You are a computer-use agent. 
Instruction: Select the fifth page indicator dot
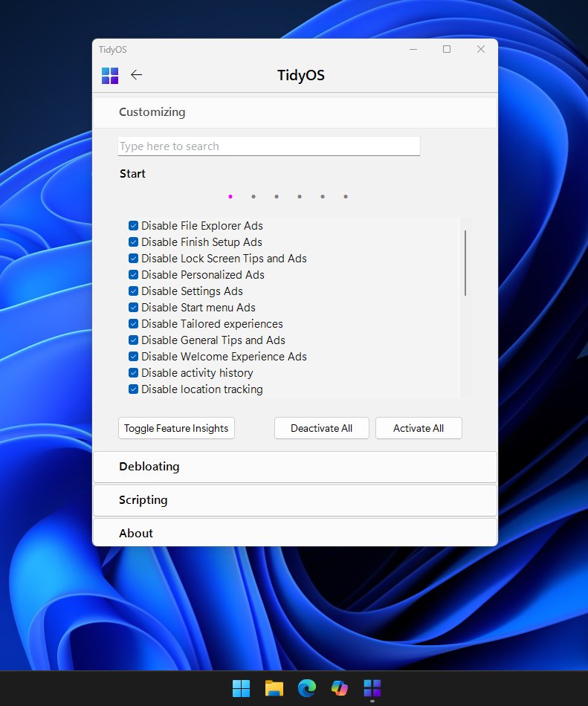[x=323, y=197]
